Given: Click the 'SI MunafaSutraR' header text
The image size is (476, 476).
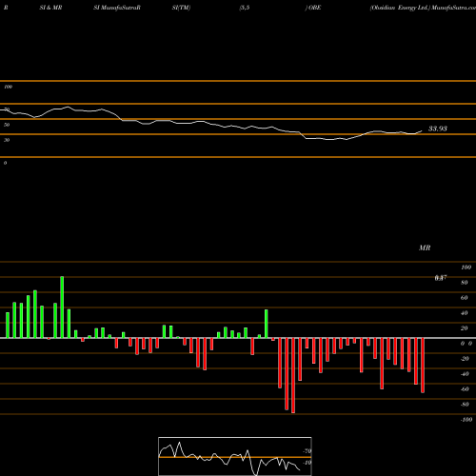Looking at the screenshot, I should 117,8.
